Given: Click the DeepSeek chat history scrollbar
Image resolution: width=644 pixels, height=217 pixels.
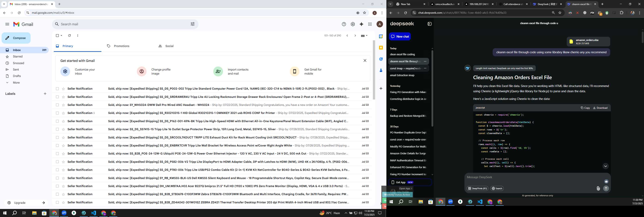Looking at the screenshot, I should click(432, 88).
